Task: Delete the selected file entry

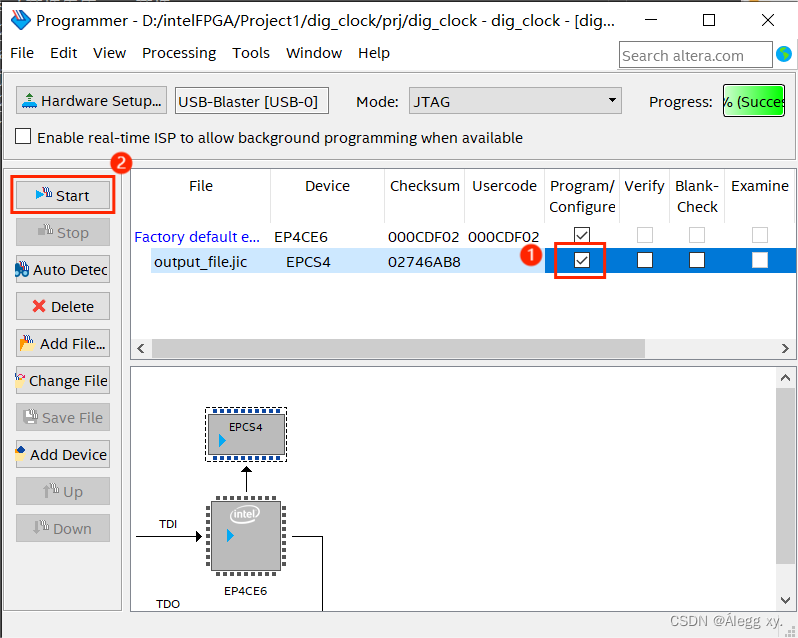Action: point(63,306)
